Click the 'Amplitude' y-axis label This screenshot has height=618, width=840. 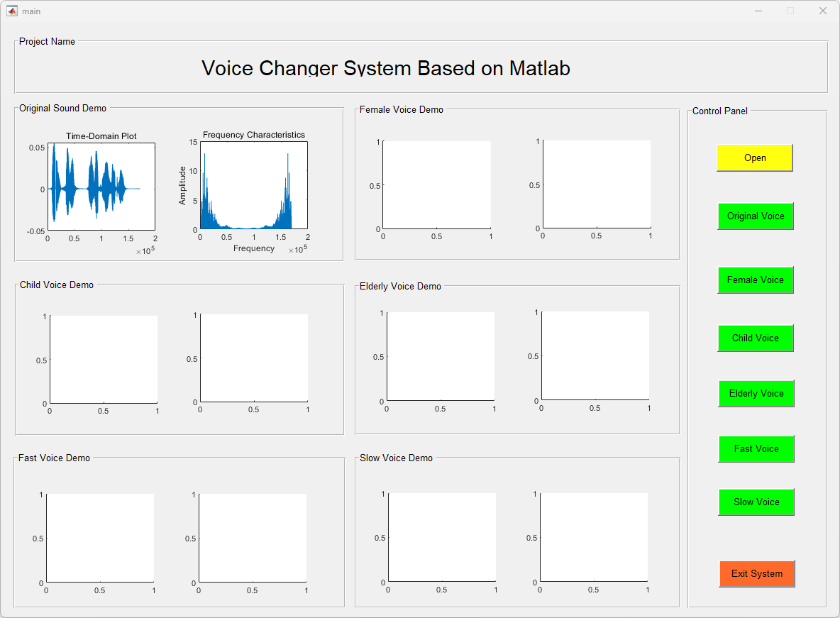[182, 185]
